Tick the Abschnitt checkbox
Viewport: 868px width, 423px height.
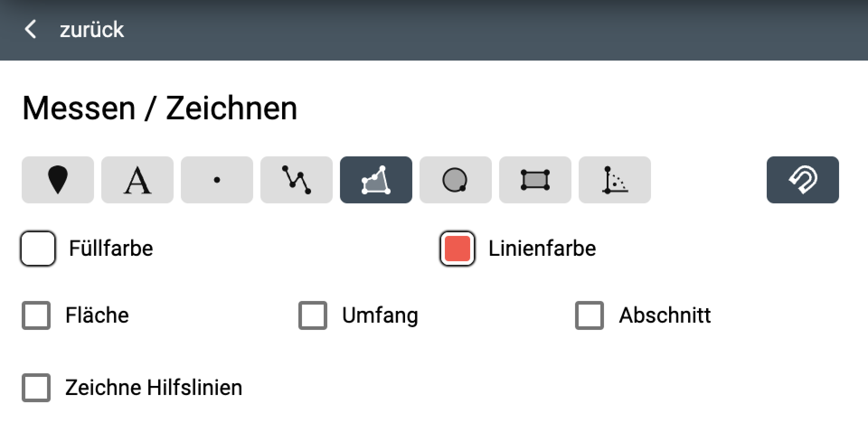click(590, 315)
